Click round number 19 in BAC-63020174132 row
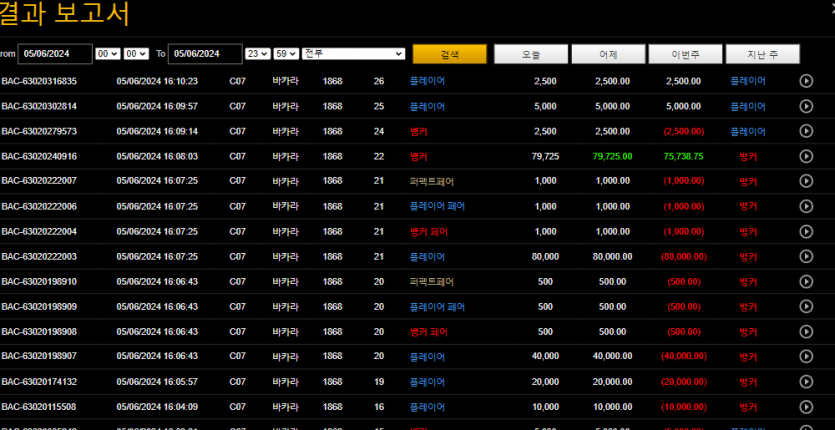The height and width of the screenshot is (430, 835). click(379, 382)
